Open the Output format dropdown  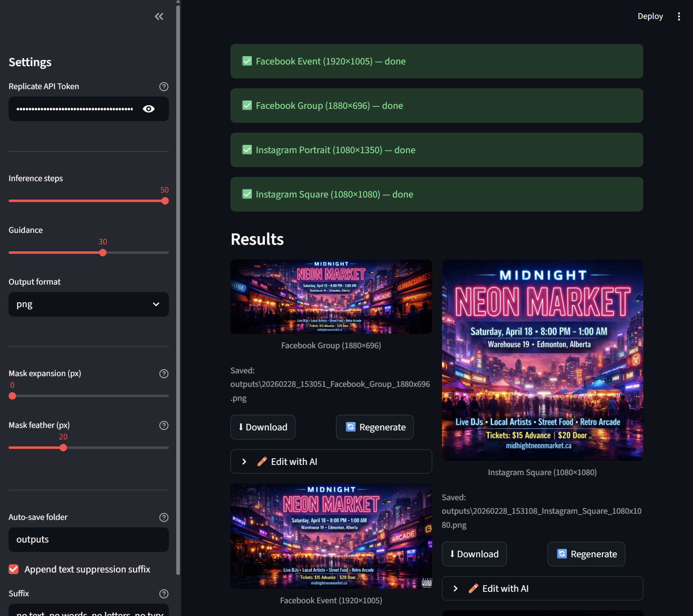click(88, 304)
